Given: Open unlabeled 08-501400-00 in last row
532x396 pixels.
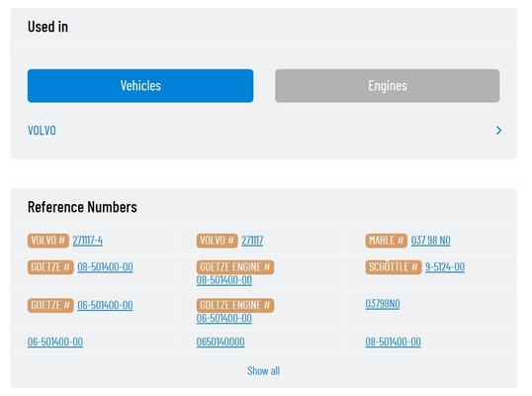Looking at the screenshot, I should [x=394, y=342].
